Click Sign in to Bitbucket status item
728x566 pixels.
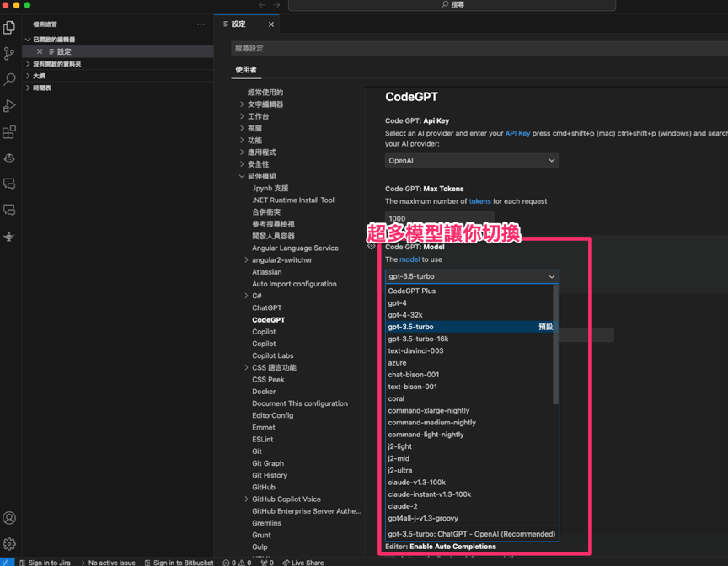coord(179,563)
